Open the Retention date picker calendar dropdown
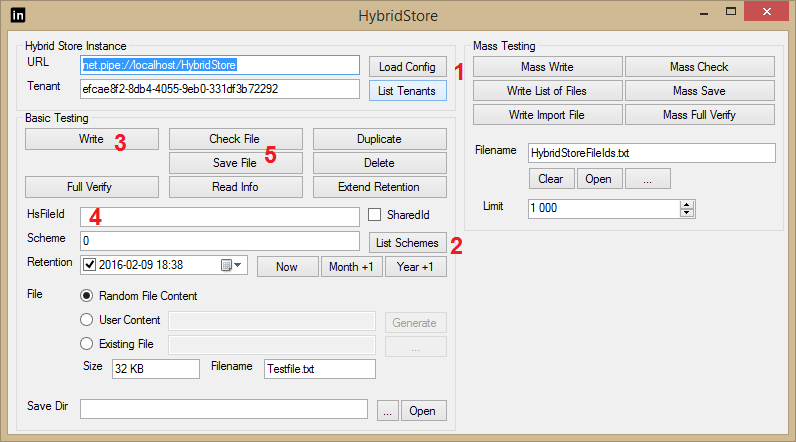The height and width of the screenshot is (442, 796). click(231, 265)
